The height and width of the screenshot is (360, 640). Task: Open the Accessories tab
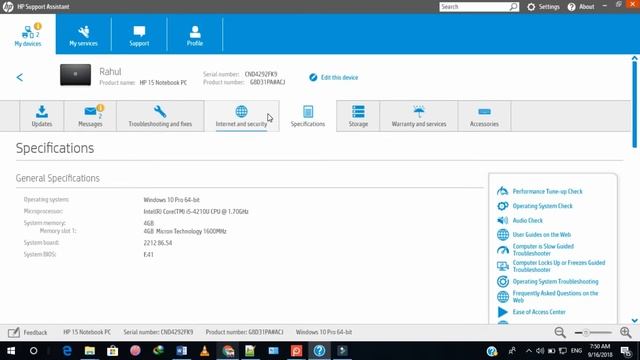[484, 116]
